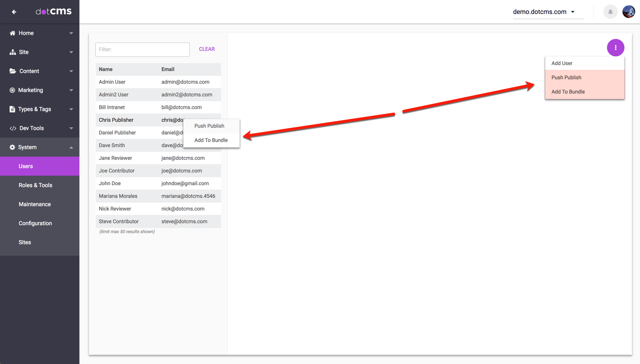Screen dimensions: 640x364
Task: Choose Add To Bundle in context menu over user list
Action: pyautogui.click(x=211, y=140)
